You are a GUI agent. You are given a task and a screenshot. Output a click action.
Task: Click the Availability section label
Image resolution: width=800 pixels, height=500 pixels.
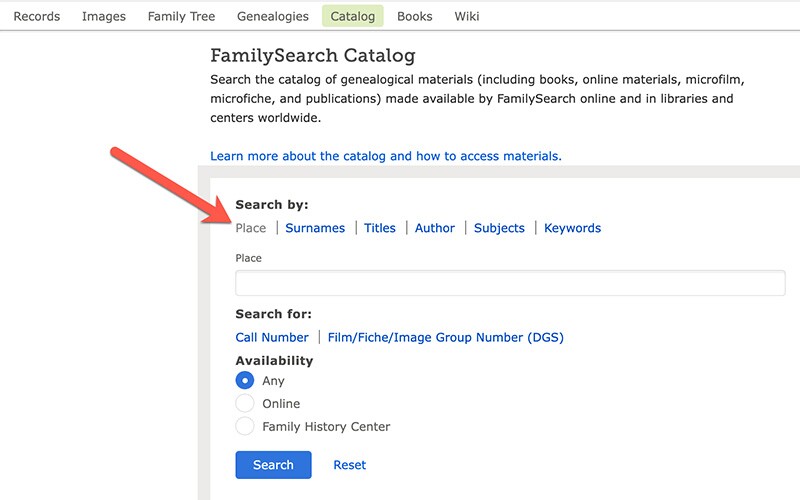coord(274,361)
